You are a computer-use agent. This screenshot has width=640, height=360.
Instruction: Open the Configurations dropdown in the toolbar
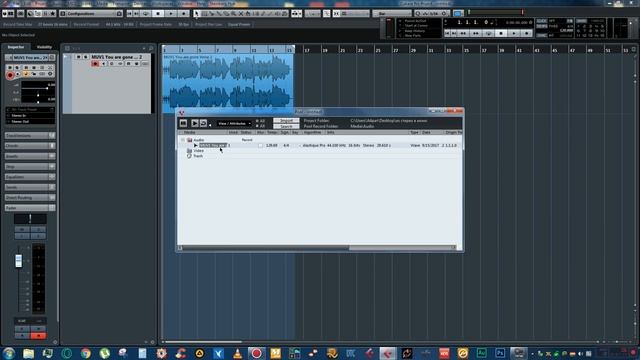point(91,13)
